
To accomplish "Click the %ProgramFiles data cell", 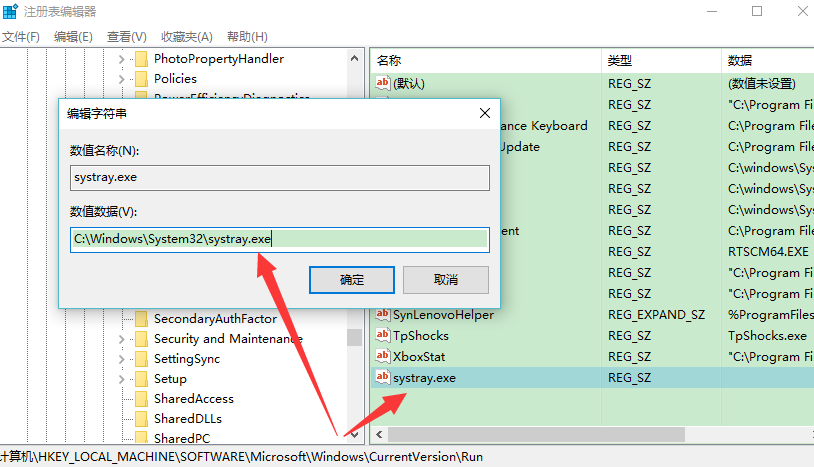I will [x=770, y=315].
